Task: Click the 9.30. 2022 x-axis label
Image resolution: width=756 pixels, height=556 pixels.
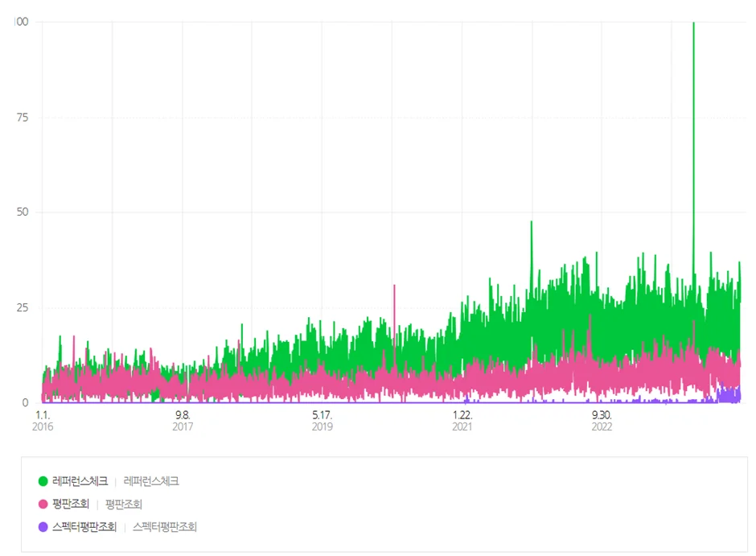Action: click(x=602, y=420)
